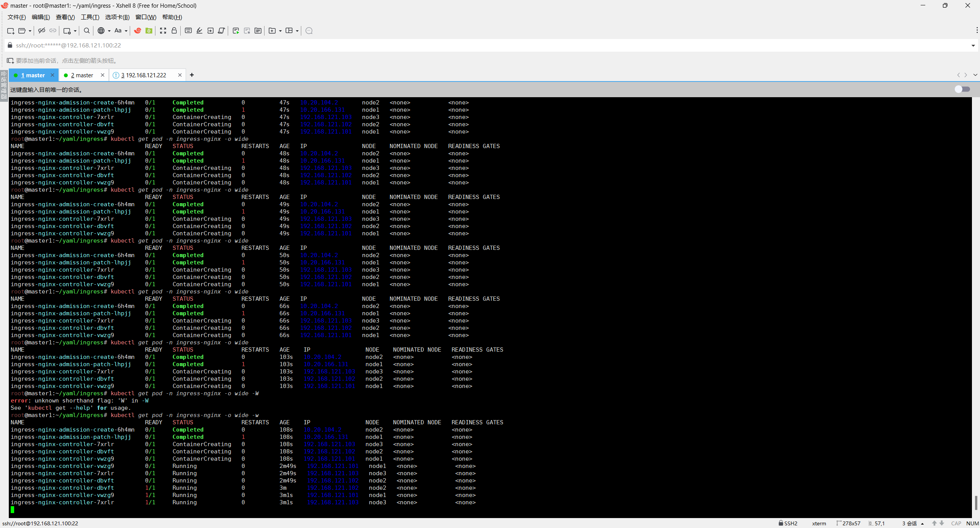Launch Xftp with the green folder icon
This screenshot has height=528, width=980.
(149, 31)
